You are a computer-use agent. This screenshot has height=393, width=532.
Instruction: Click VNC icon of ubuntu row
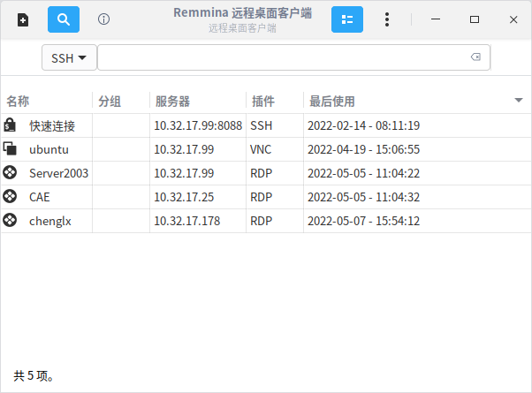[x=10, y=148]
